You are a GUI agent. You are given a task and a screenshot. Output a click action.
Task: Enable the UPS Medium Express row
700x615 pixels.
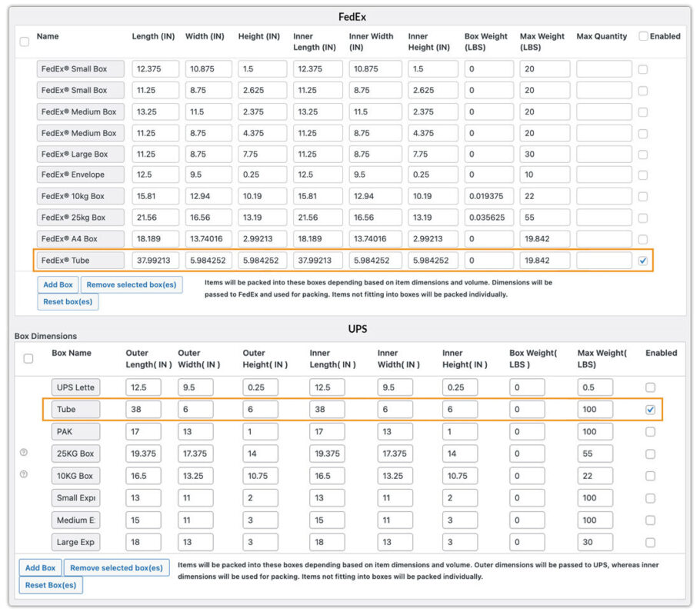(x=651, y=520)
